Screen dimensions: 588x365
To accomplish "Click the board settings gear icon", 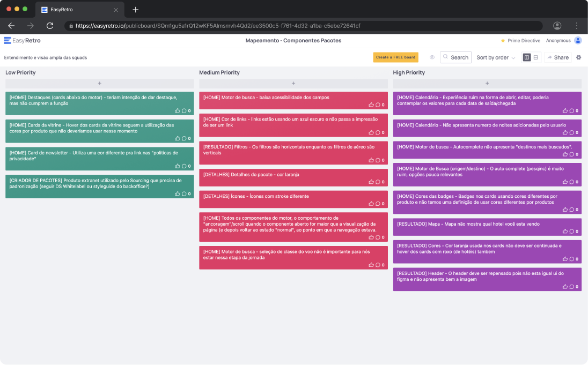I will 578,57.
